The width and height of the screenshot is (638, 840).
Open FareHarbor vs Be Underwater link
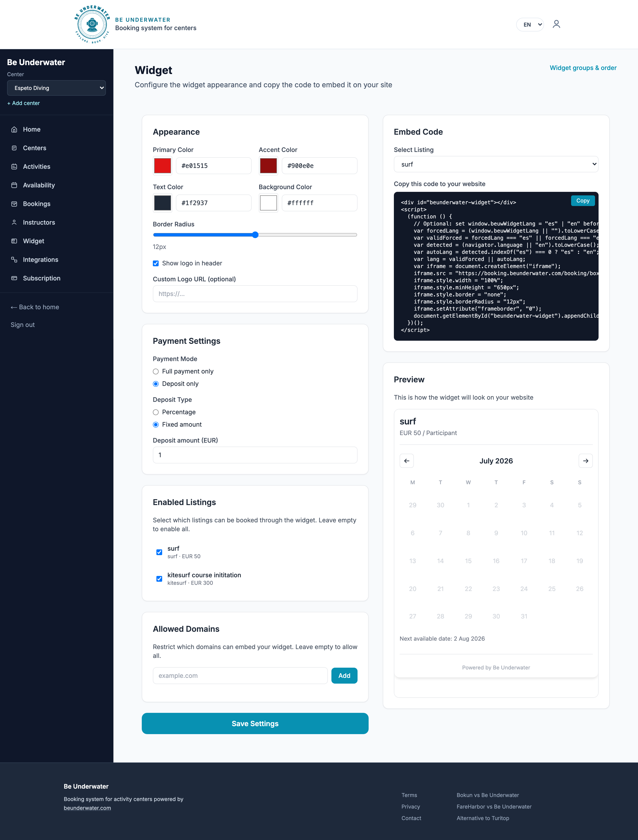[x=494, y=807]
